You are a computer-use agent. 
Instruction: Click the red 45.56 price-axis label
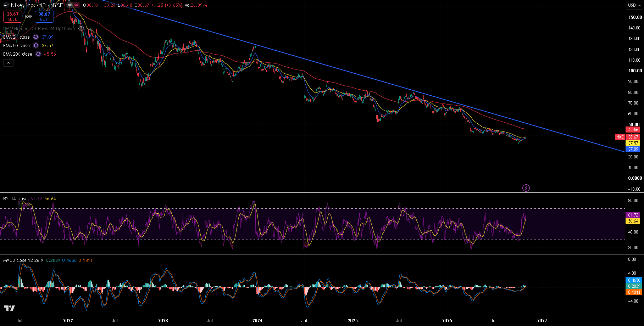click(633, 130)
